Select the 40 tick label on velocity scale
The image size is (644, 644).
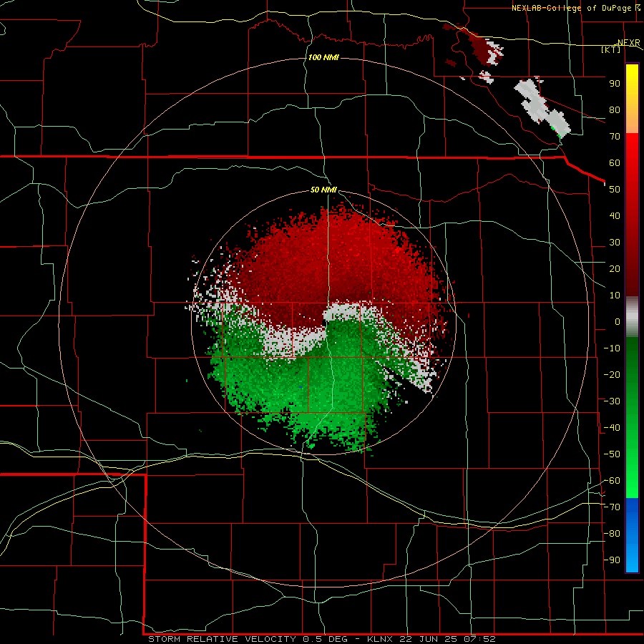tap(615, 215)
